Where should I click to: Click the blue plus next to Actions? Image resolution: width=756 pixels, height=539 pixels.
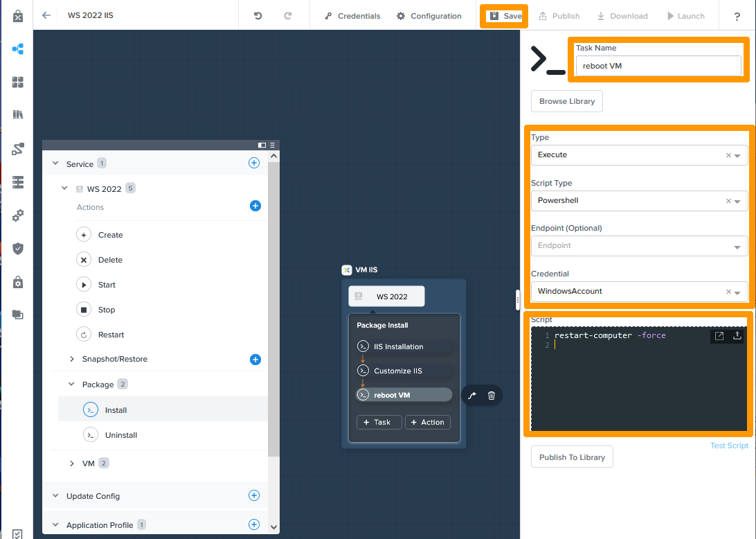coord(255,206)
